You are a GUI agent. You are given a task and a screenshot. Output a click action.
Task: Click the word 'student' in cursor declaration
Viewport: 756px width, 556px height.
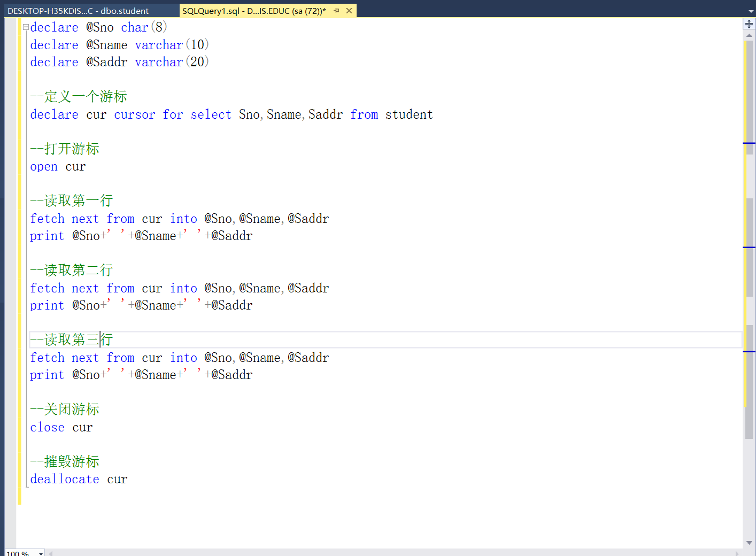point(409,114)
